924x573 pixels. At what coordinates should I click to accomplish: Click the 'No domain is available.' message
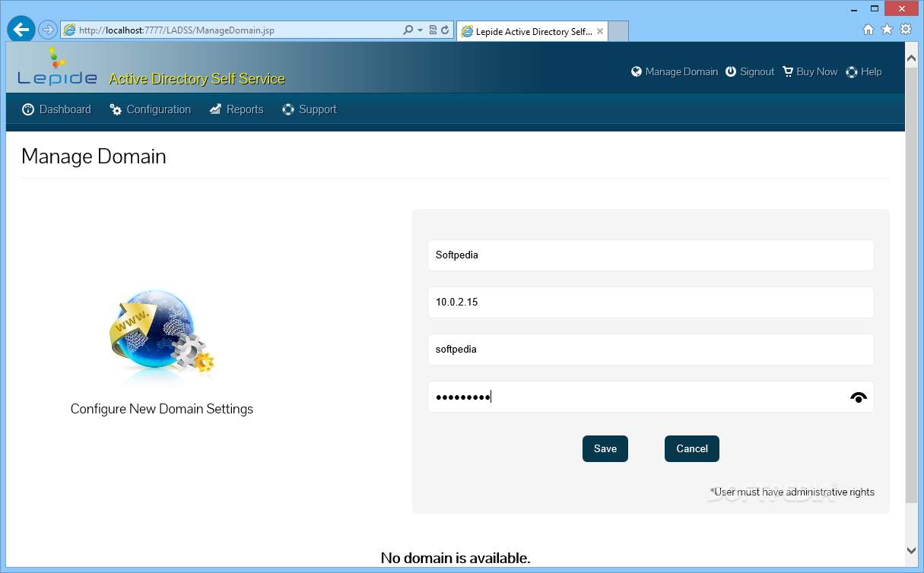tap(456, 558)
